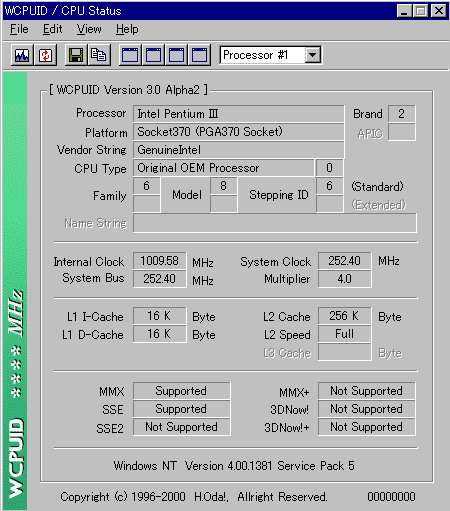This screenshot has height=511, width=450.
Task: Close the WCPUID window
Action: coord(439,11)
